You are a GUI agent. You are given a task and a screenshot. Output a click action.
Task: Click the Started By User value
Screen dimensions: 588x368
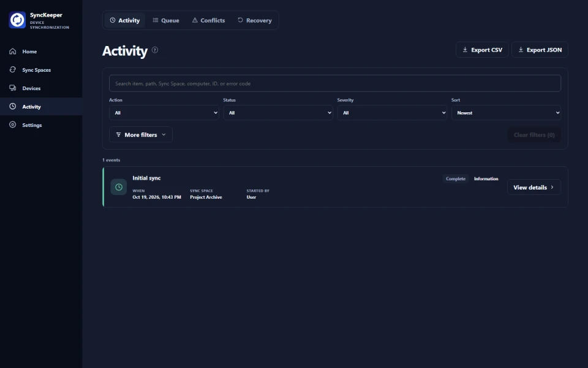coord(251,197)
